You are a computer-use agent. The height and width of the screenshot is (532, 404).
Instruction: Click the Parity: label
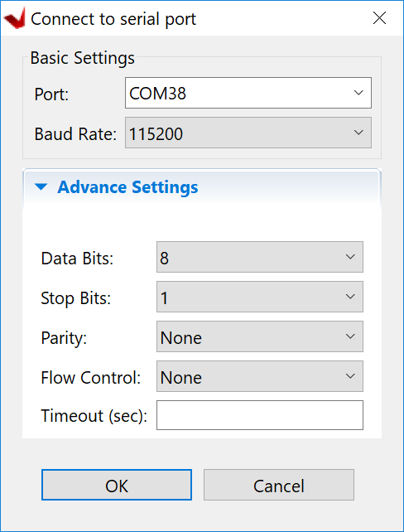click(x=64, y=338)
